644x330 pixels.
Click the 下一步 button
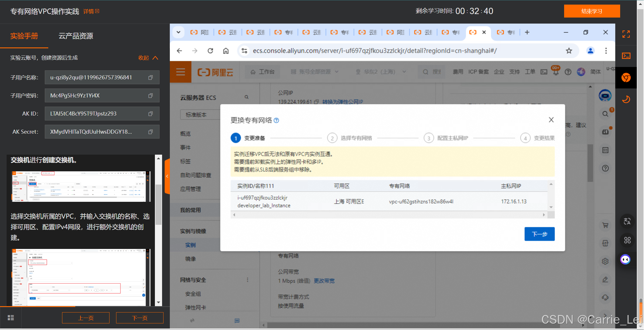coord(539,234)
